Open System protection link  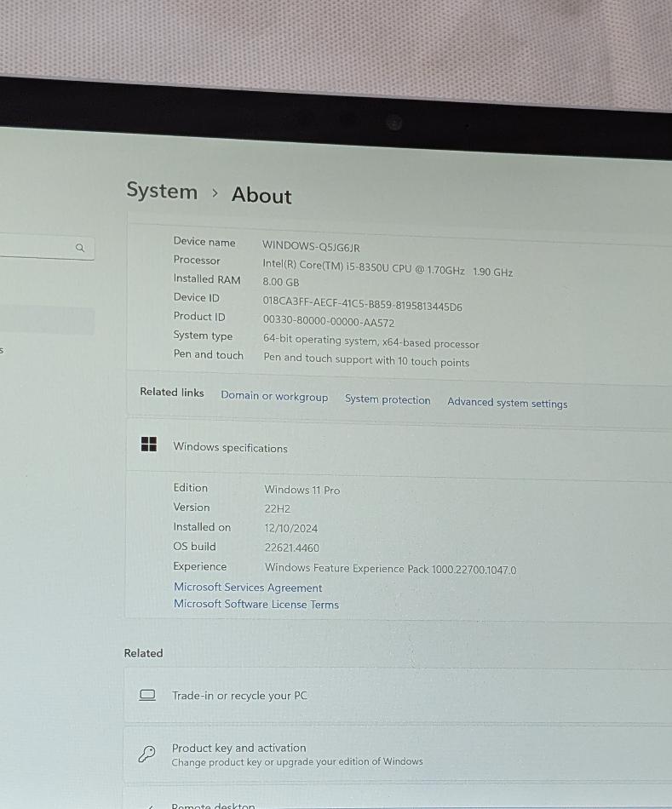click(x=388, y=399)
